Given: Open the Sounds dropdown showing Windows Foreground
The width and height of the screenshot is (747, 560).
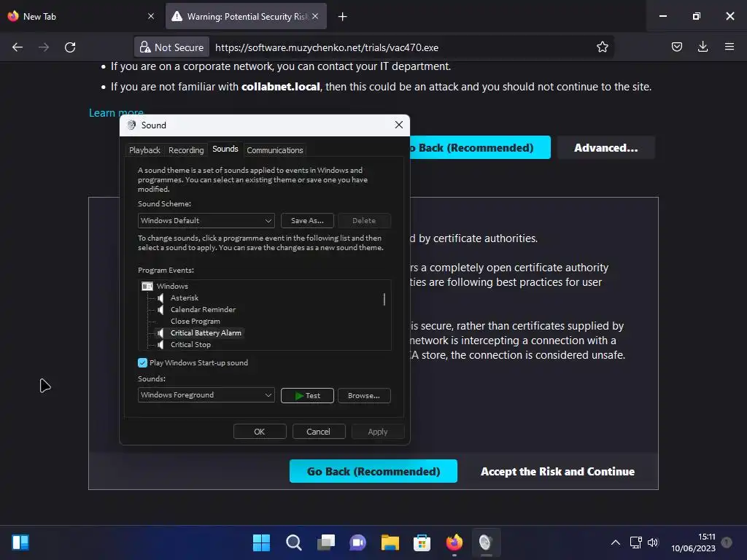Looking at the screenshot, I should click(x=206, y=394).
